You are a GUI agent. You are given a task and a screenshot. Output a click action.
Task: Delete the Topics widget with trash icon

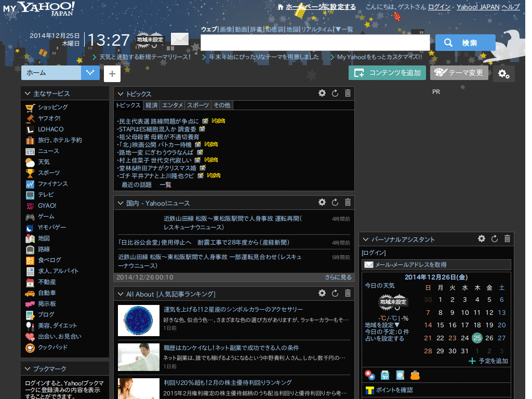pos(348,93)
